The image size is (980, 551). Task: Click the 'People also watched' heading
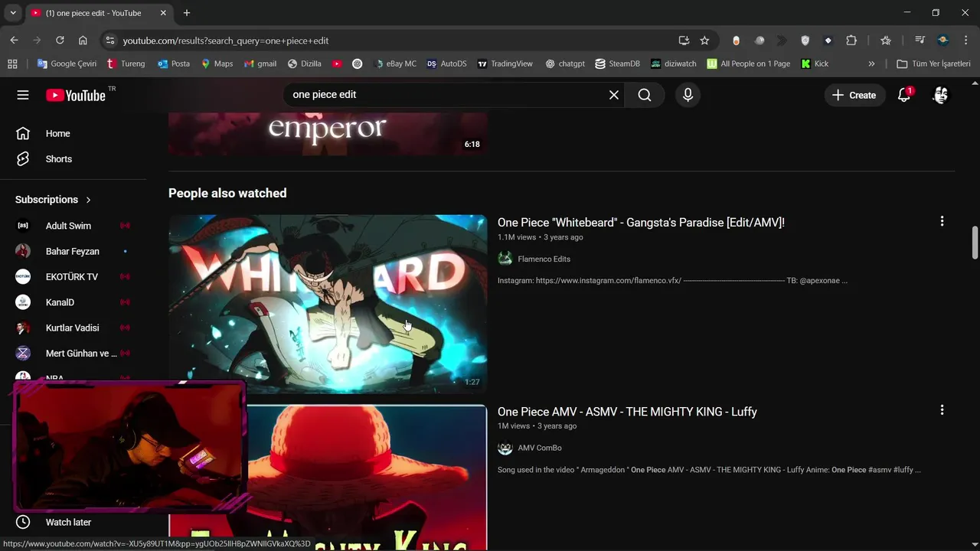pos(227,194)
